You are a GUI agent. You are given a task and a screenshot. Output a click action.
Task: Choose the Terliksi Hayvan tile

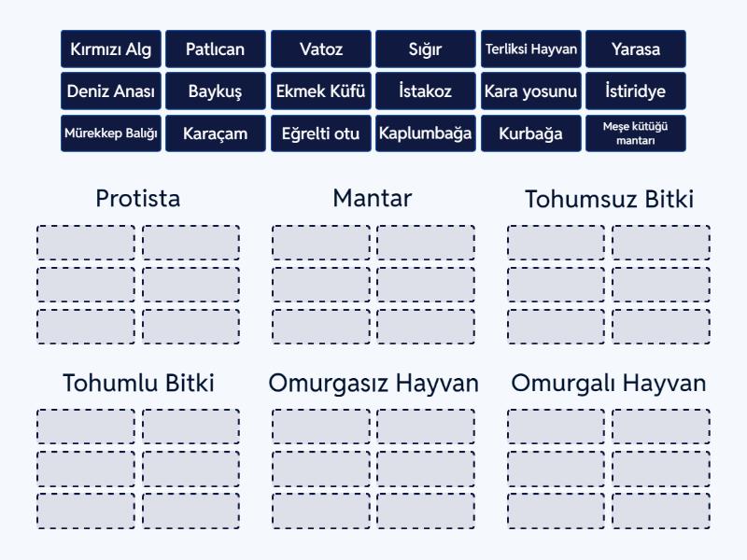[530, 49]
